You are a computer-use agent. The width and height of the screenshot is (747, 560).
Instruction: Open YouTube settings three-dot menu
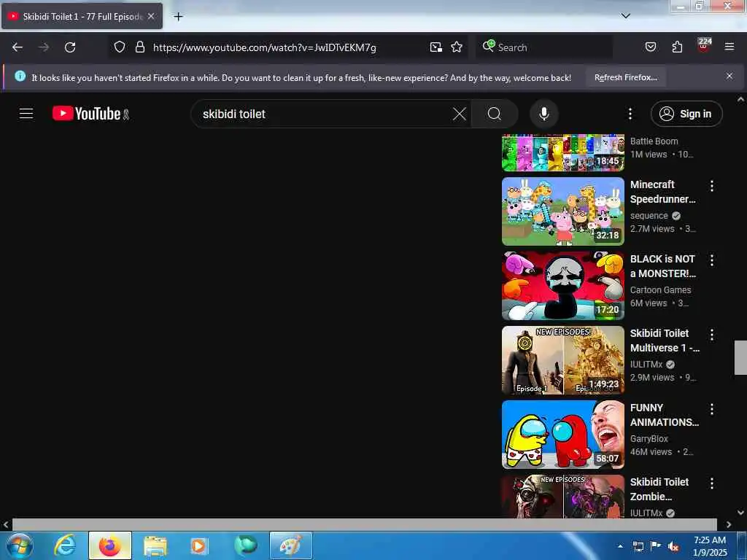click(x=630, y=114)
